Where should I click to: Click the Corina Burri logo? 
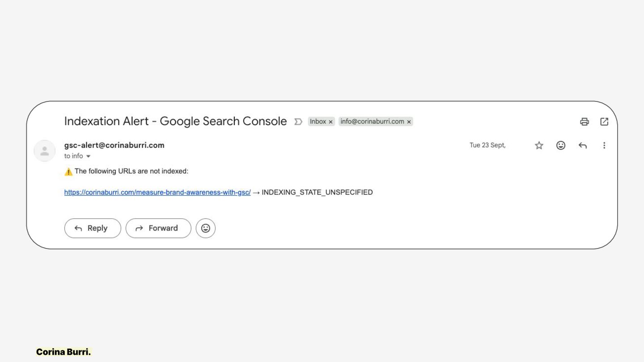pyautogui.click(x=64, y=352)
